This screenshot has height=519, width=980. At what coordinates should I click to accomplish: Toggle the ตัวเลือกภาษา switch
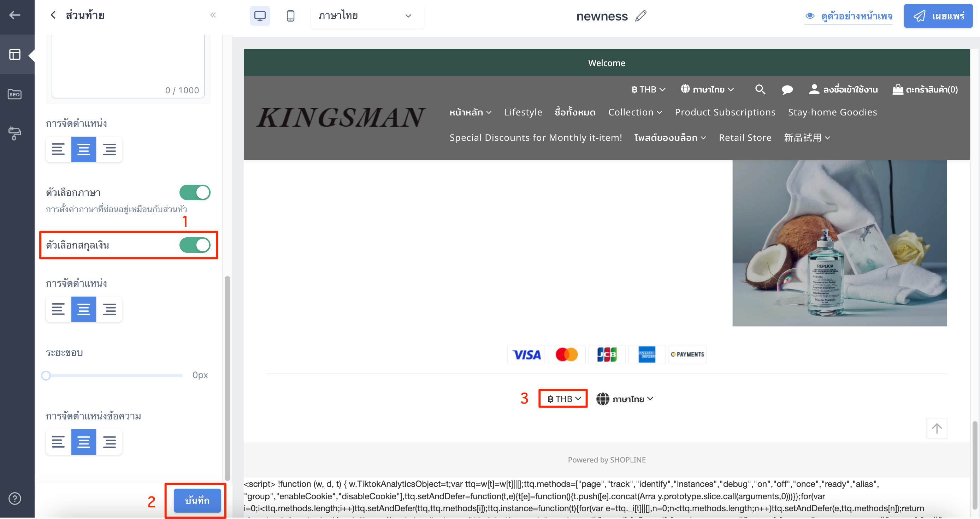(195, 193)
